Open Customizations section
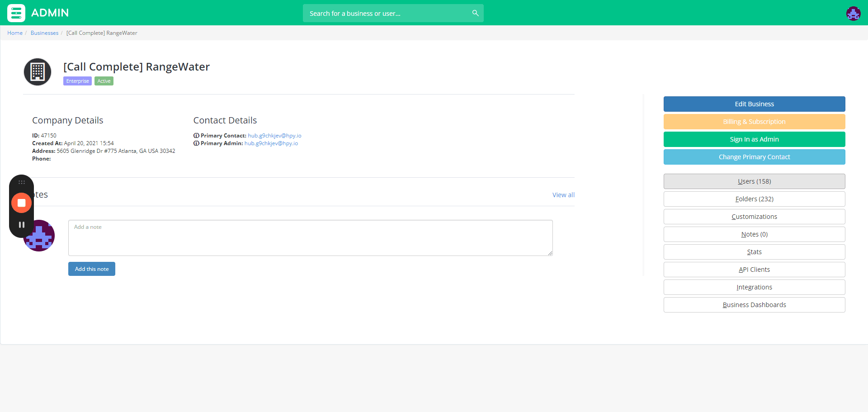The image size is (868, 412). pyautogui.click(x=754, y=217)
